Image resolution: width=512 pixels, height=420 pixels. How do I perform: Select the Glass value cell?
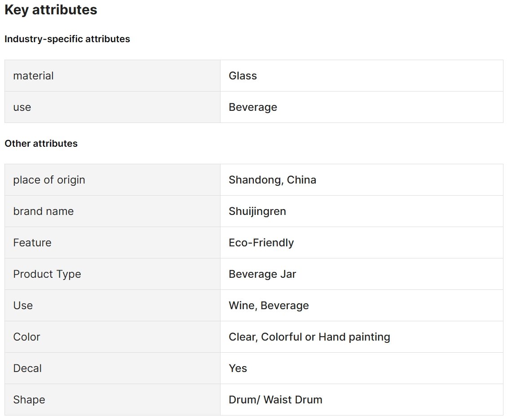tap(362, 76)
